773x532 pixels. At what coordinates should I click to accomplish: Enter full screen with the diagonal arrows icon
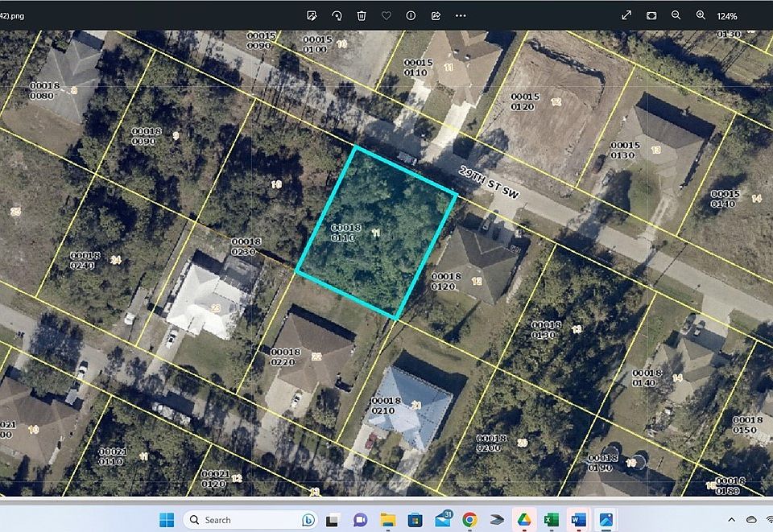626,15
